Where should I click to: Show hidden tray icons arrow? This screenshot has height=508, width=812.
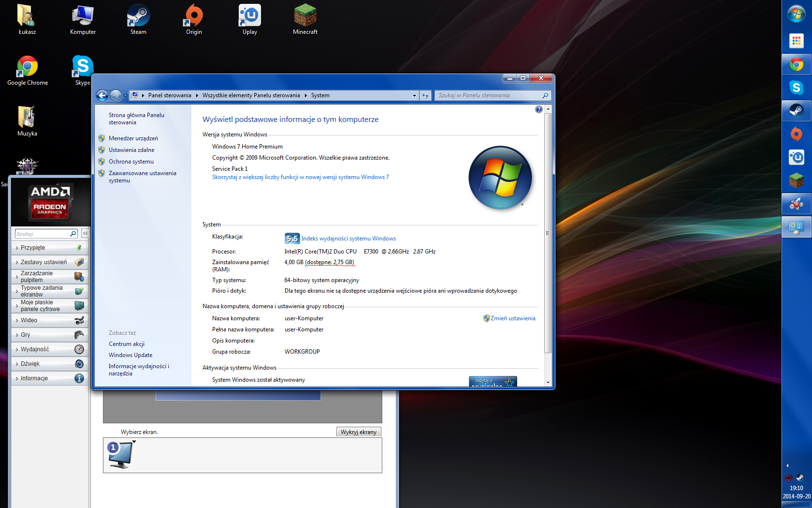(x=787, y=465)
